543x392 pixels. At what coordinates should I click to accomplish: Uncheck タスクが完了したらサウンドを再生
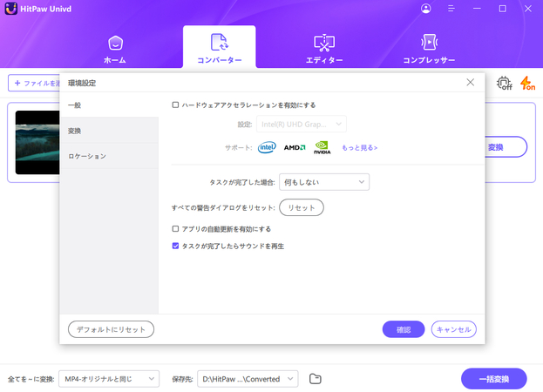click(175, 246)
